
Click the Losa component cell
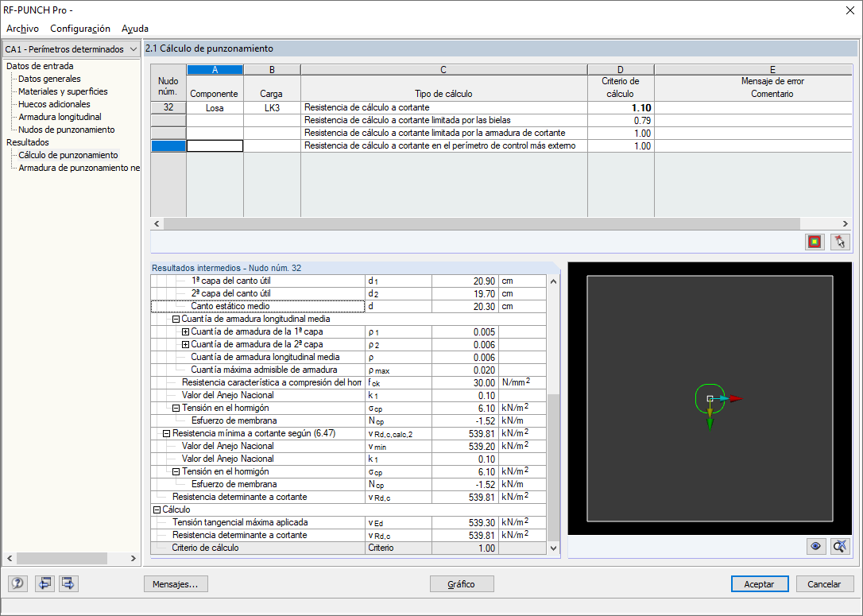(215, 107)
